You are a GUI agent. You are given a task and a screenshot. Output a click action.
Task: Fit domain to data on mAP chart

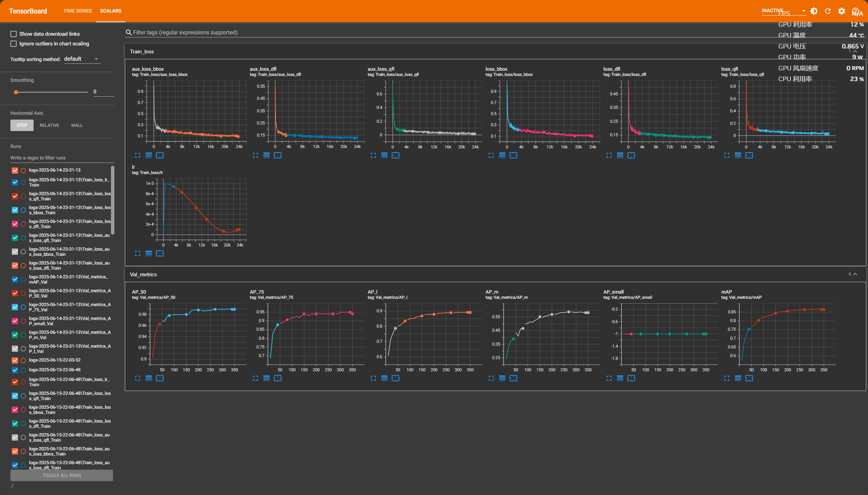coord(749,378)
